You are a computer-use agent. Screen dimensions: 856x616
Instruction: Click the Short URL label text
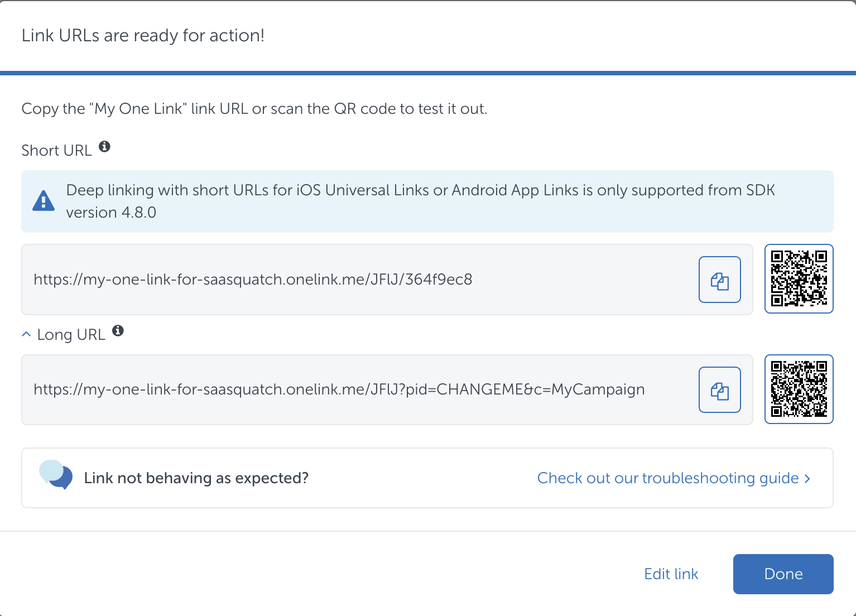point(56,151)
